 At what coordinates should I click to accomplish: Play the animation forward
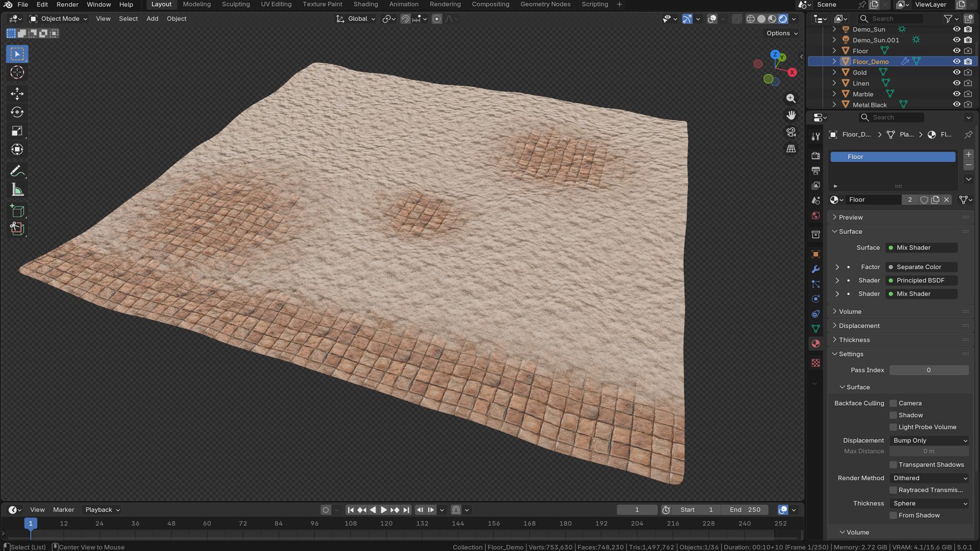pyautogui.click(x=384, y=510)
